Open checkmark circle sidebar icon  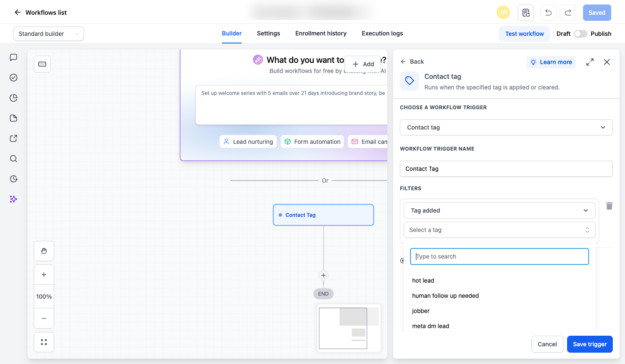point(14,78)
